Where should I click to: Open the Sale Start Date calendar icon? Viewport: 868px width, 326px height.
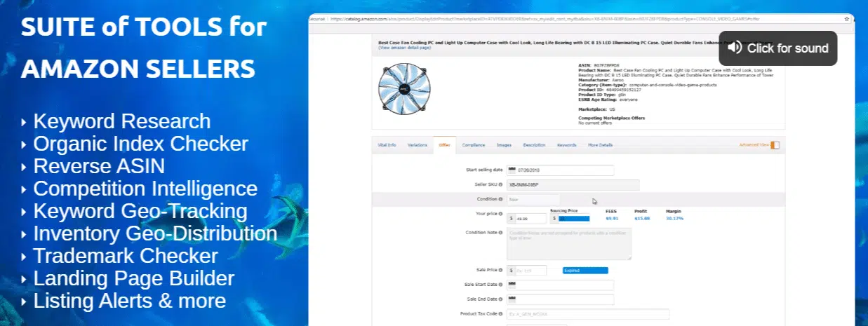coord(512,285)
